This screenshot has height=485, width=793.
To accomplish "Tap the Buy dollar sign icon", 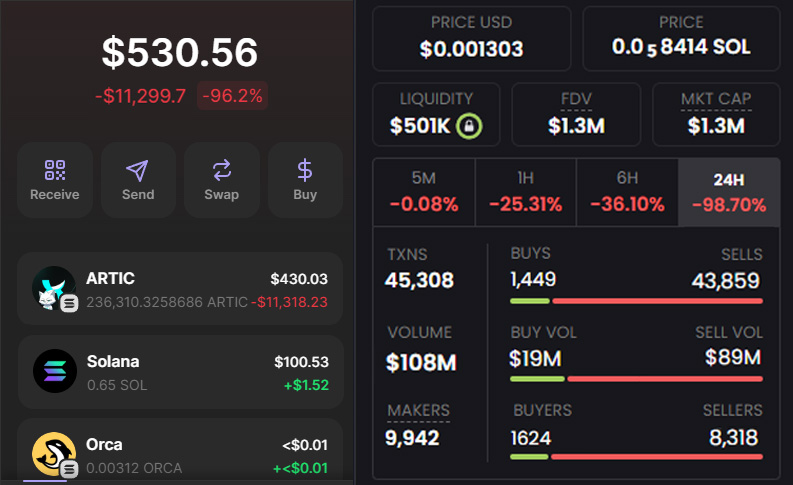I will click(x=305, y=170).
